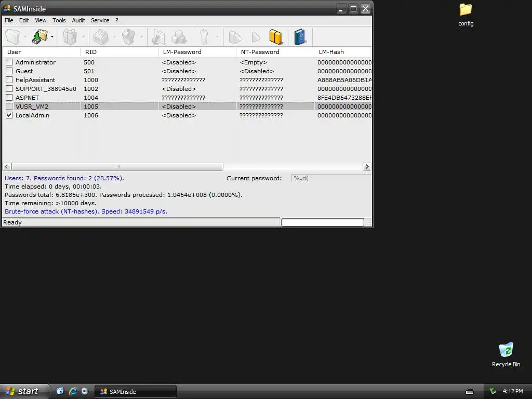The width and height of the screenshot is (532, 399).
Task: Select the VUSR_VM2 row name
Action: 32,106
